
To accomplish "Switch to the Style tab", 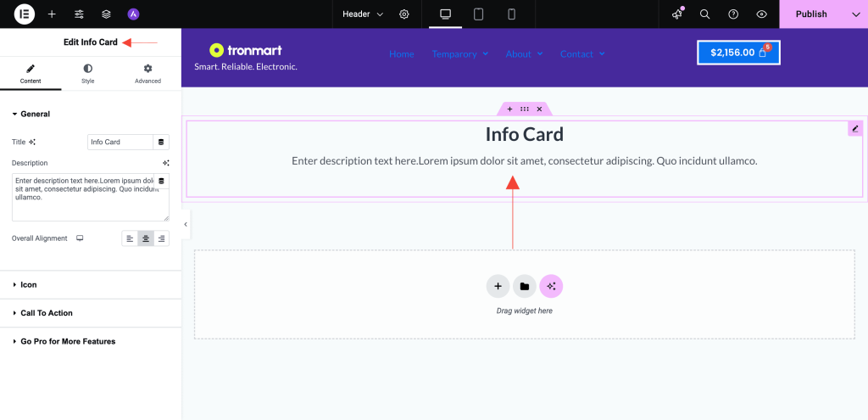I will coord(88,74).
